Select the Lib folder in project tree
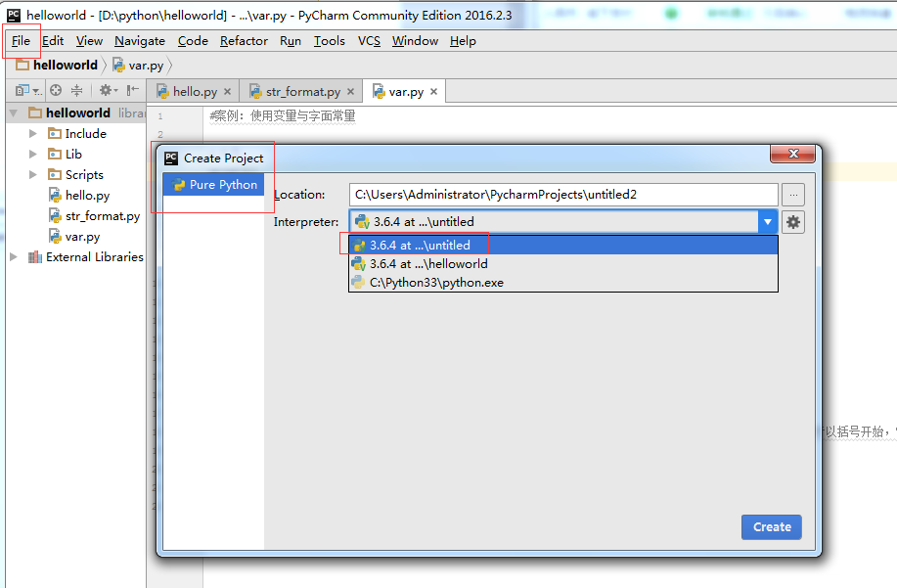Image resolution: width=897 pixels, height=588 pixels. pyautogui.click(x=66, y=155)
